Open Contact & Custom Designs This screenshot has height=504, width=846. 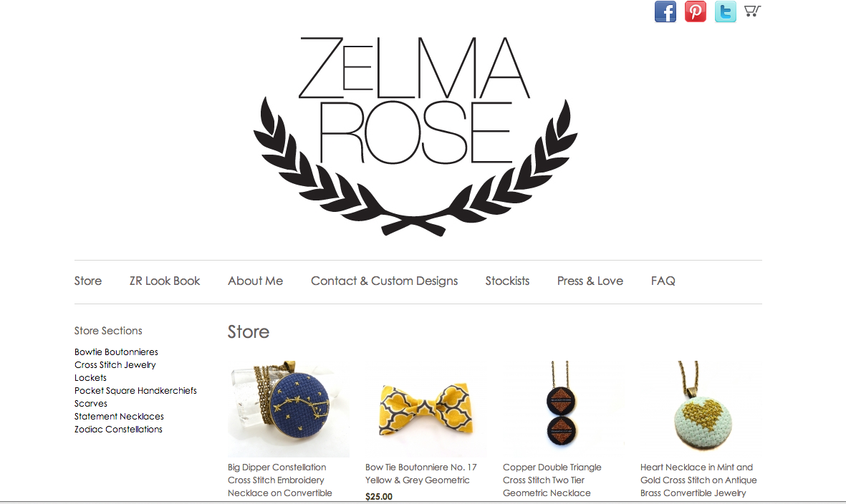point(384,281)
